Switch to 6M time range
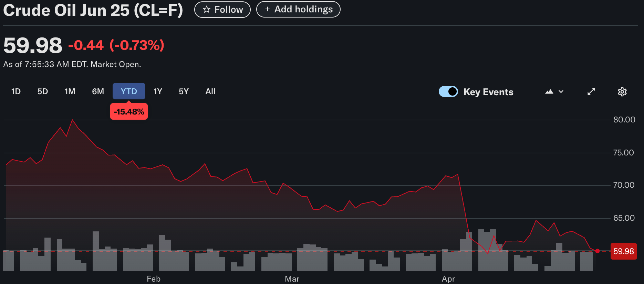 98,91
